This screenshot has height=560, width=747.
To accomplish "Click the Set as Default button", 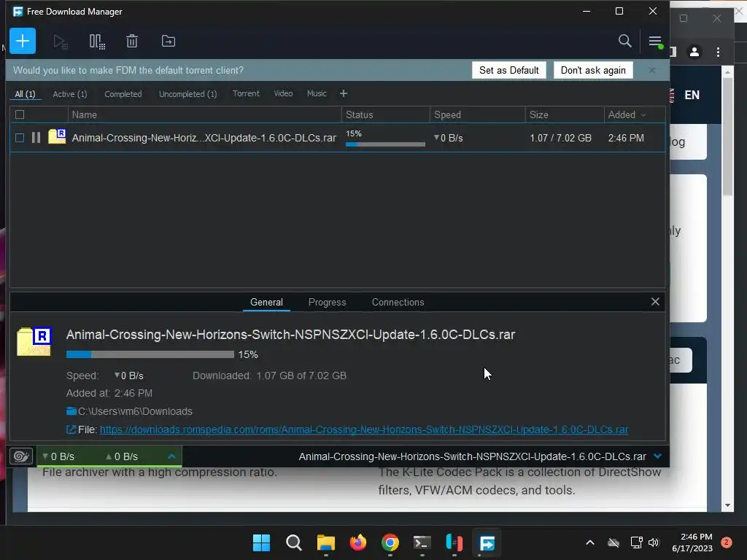I will 508,70.
